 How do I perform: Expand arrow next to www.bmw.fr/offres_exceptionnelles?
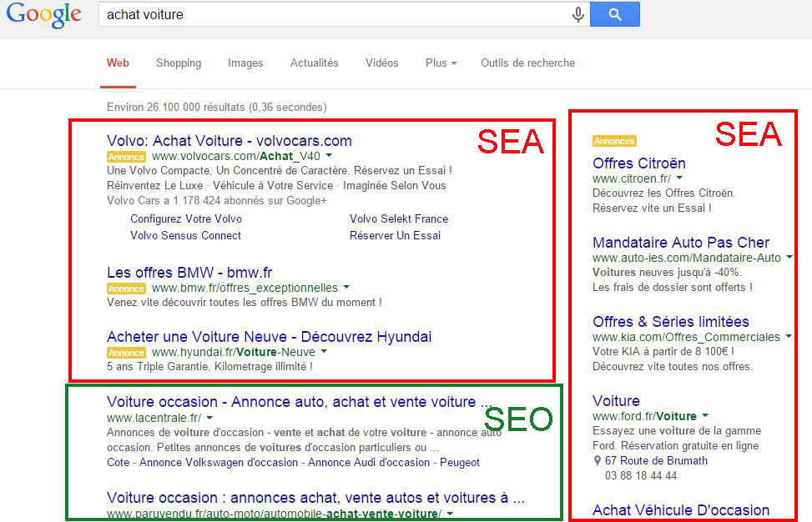(346, 287)
